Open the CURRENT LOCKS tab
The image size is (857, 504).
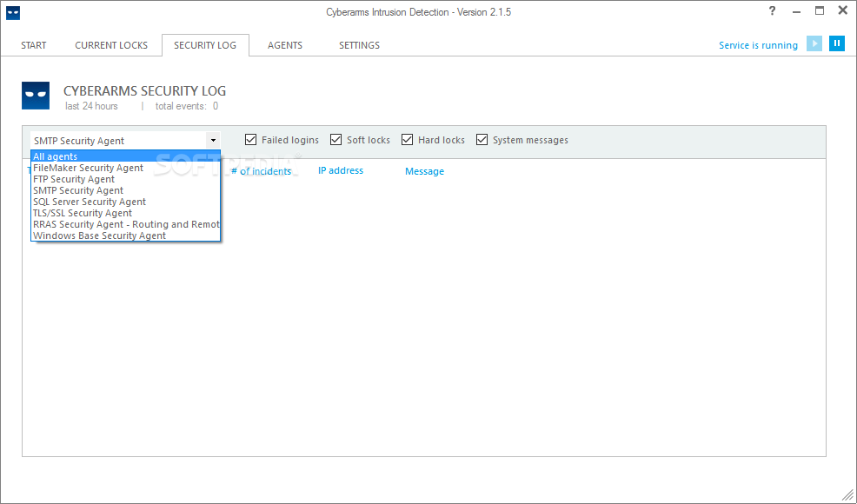(x=111, y=45)
